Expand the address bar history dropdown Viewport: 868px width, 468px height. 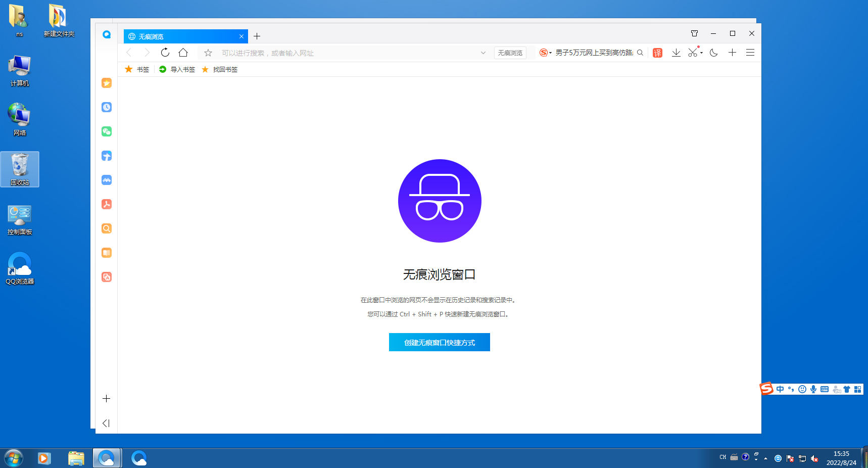(x=483, y=53)
